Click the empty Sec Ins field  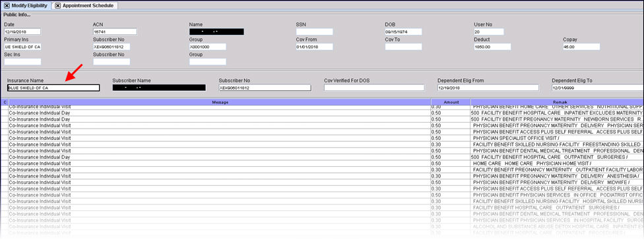22,62
